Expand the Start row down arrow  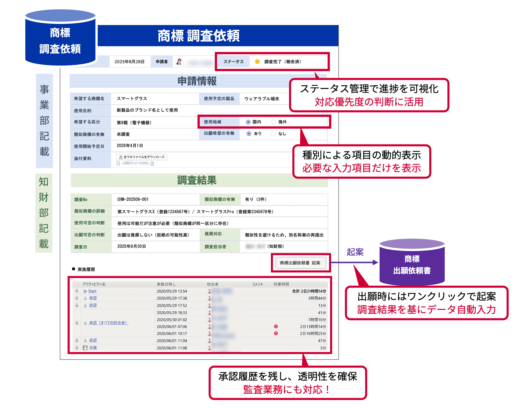click(x=77, y=291)
